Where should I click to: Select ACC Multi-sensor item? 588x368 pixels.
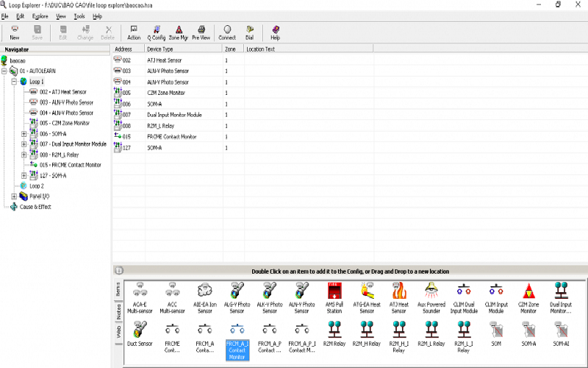point(172,298)
